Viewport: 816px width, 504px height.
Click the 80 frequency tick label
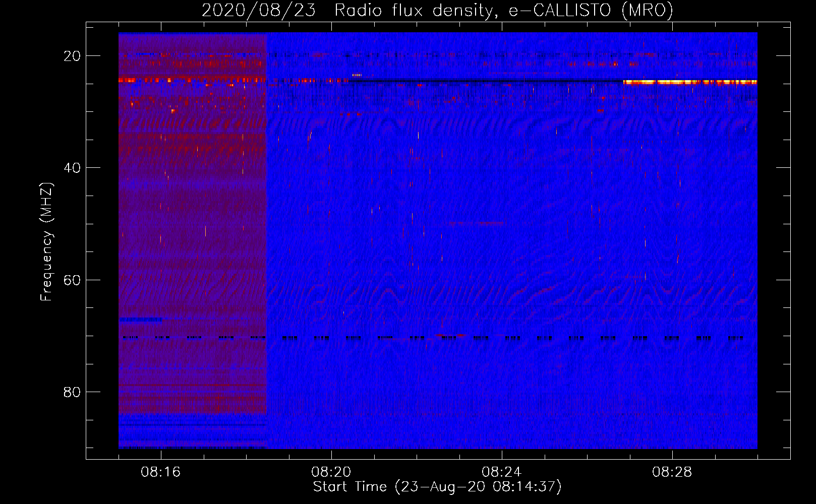coord(72,392)
